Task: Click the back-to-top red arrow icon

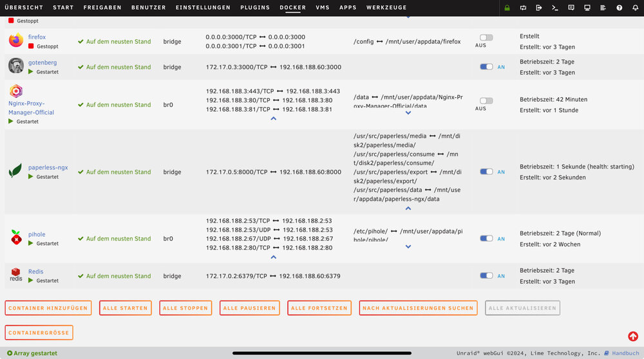Action: 633,336
